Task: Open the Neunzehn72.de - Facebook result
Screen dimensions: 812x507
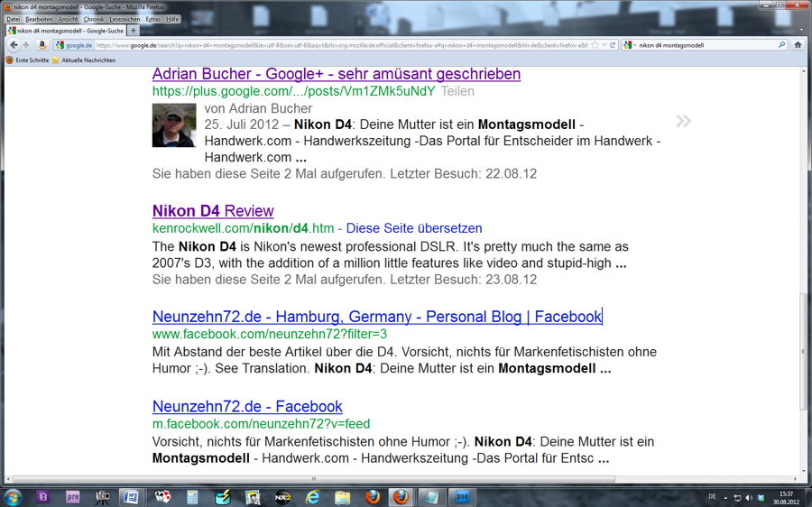Action: pos(247,407)
